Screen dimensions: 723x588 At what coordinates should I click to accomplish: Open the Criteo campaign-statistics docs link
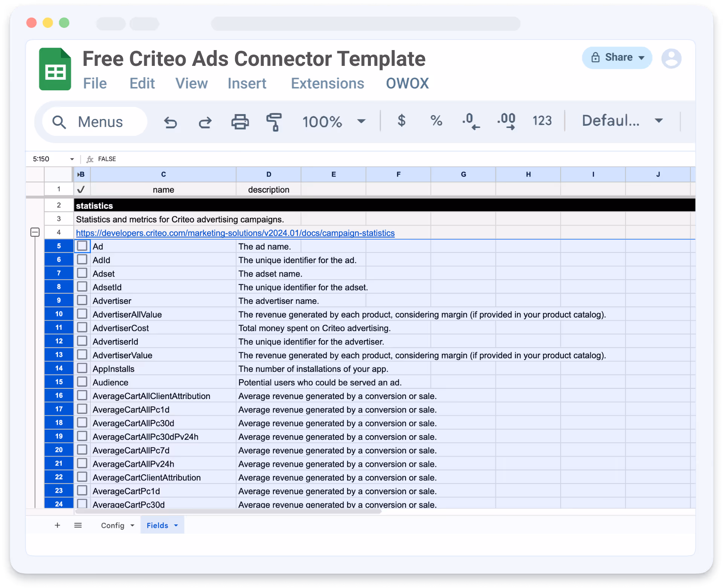[x=235, y=233]
